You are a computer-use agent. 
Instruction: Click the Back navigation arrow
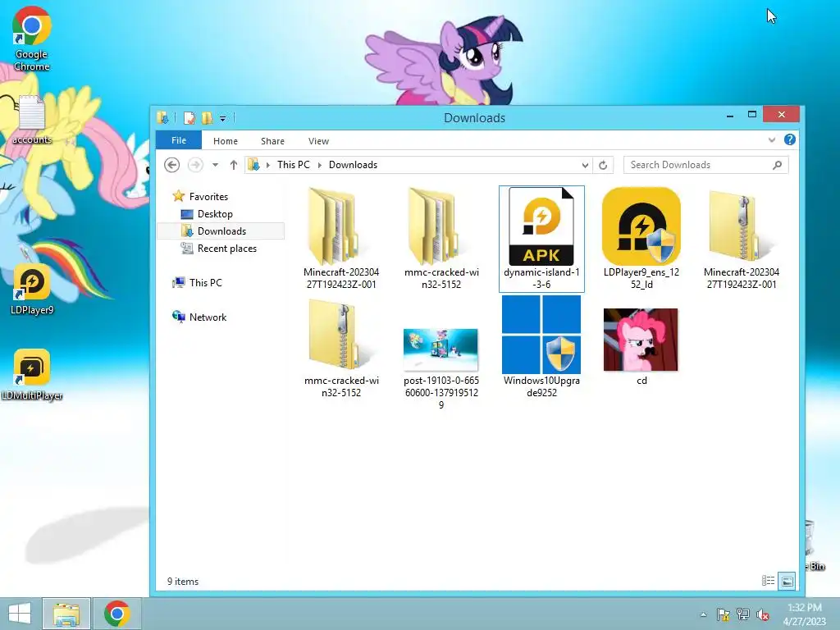pyautogui.click(x=171, y=165)
